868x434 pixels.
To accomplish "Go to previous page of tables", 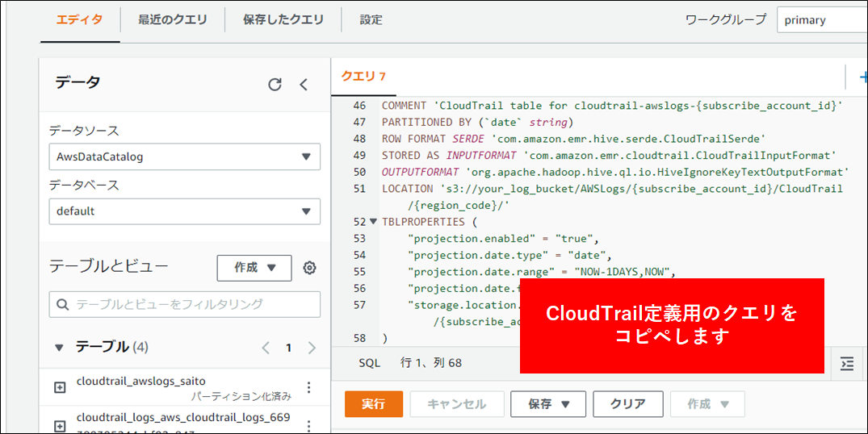I will click(x=266, y=348).
